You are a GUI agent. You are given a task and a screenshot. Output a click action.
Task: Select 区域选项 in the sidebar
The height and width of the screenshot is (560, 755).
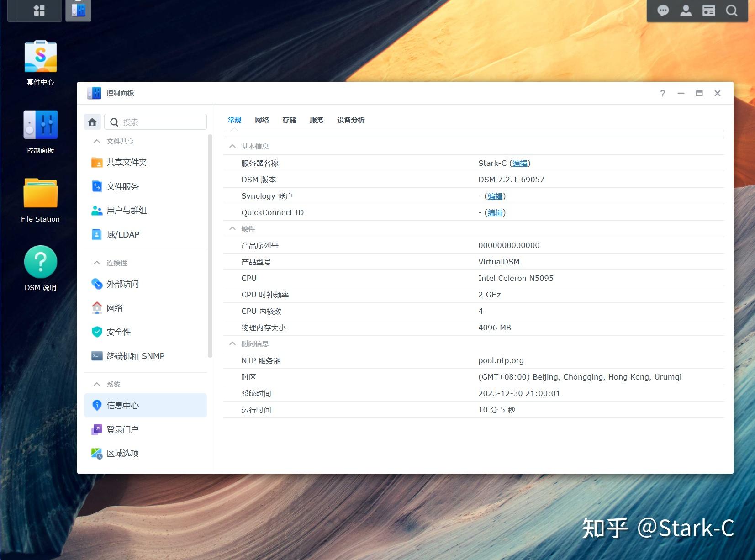122,453
